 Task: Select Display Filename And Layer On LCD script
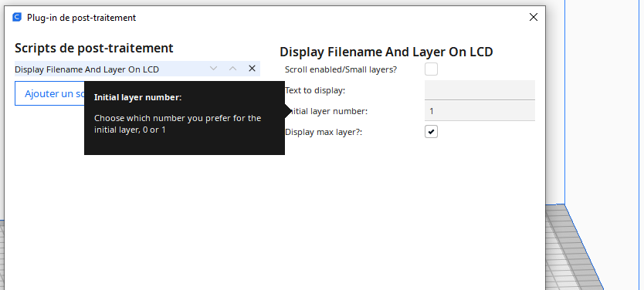coord(137,69)
